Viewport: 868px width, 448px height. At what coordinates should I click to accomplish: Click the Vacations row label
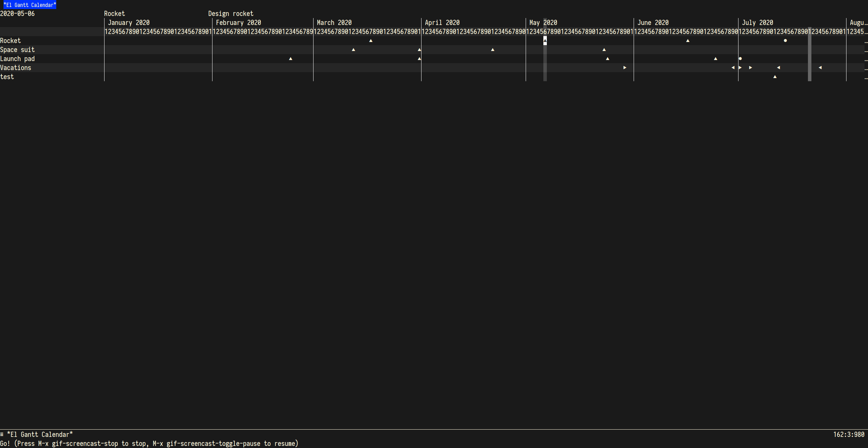point(16,68)
